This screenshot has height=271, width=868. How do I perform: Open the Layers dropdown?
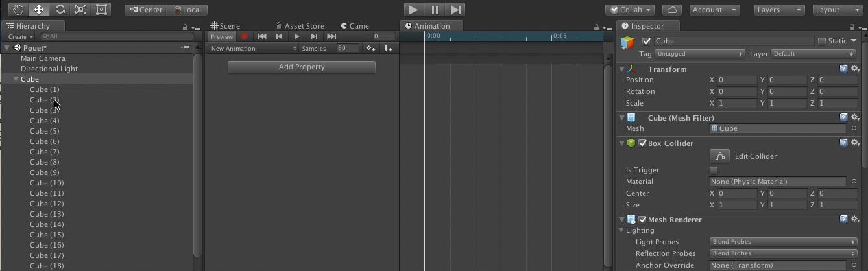tap(778, 10)
